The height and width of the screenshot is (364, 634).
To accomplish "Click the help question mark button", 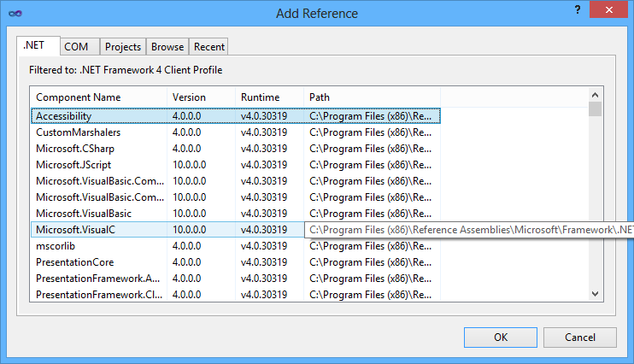I will point(578,9).
